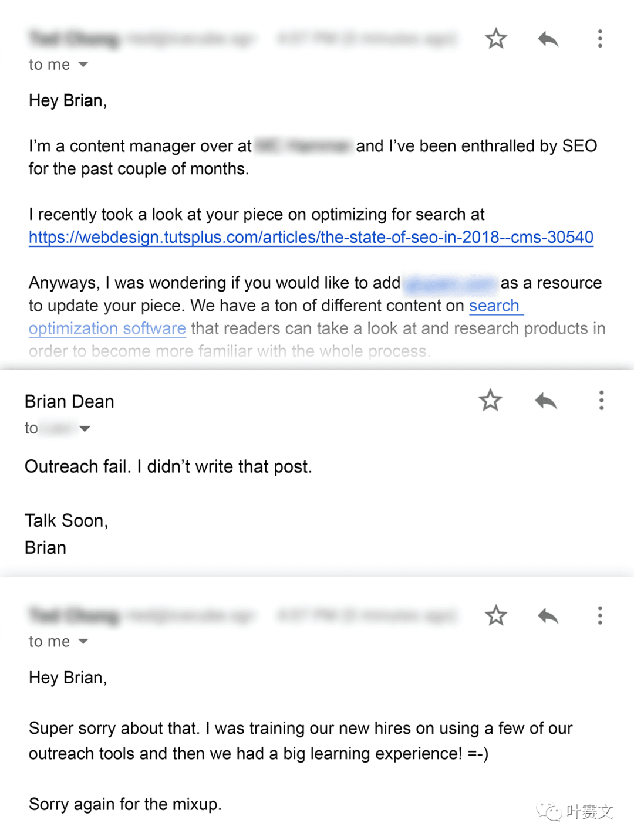Image resolution: width=634 pixels, height=840 pixels.
Task: Click reply arrow on Brian Dean's message
Action: tap(545, 401)
